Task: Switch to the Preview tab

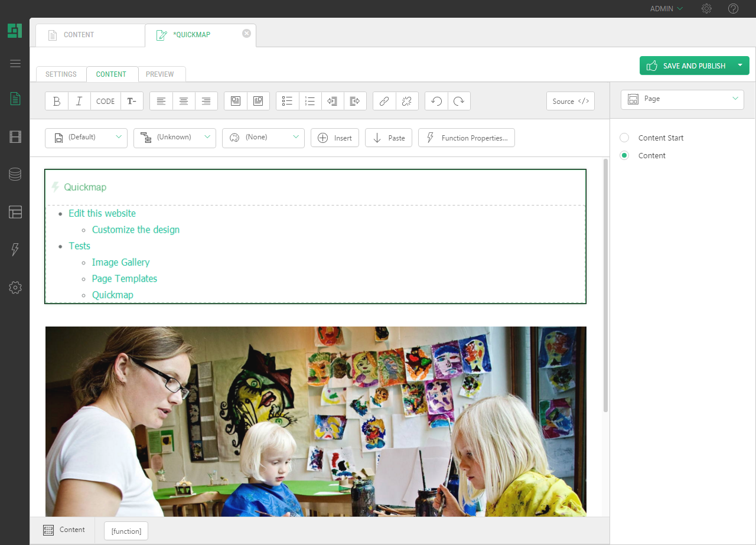Action: [160, 74]
